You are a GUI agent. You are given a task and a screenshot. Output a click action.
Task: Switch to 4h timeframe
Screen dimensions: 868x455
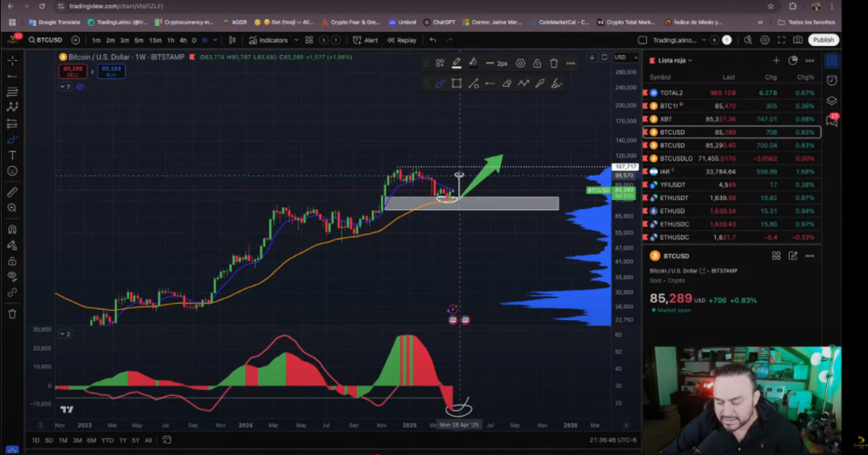pyautogui.click(x=183, y=40)
